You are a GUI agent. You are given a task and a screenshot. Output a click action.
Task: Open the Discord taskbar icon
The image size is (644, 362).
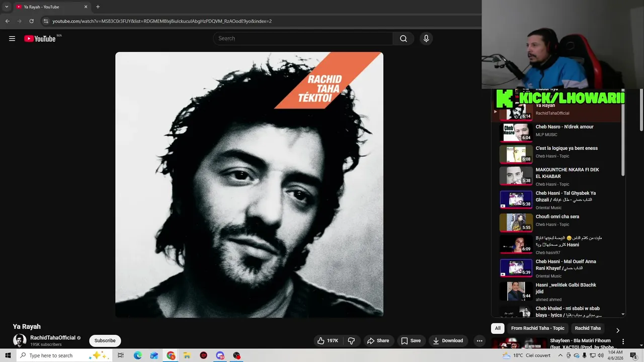(x=220, y=355)
